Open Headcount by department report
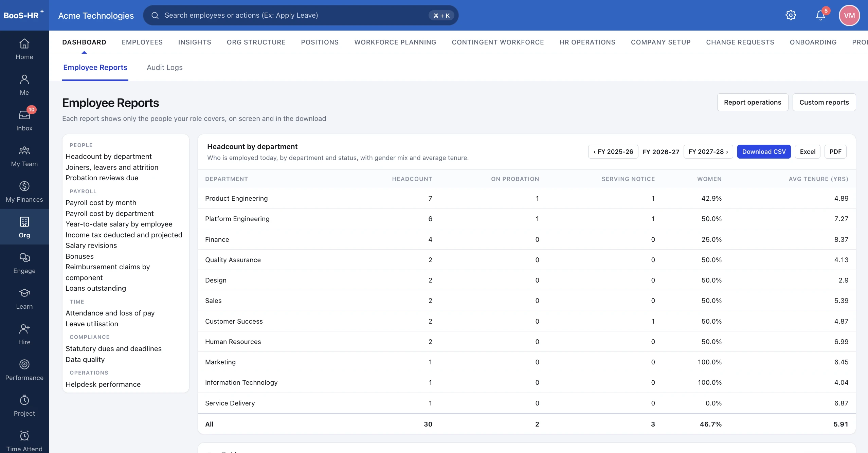The image size is (868, 453). (x=109, y=157)
